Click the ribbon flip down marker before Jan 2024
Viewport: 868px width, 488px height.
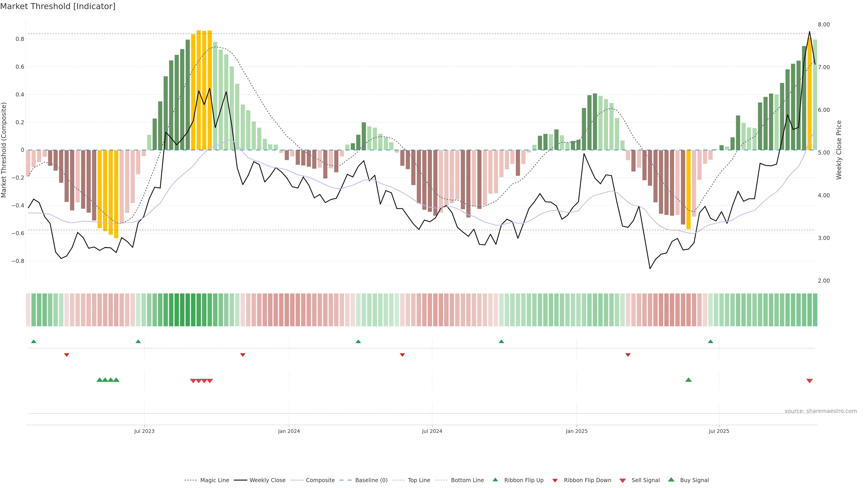click(243, 355)
